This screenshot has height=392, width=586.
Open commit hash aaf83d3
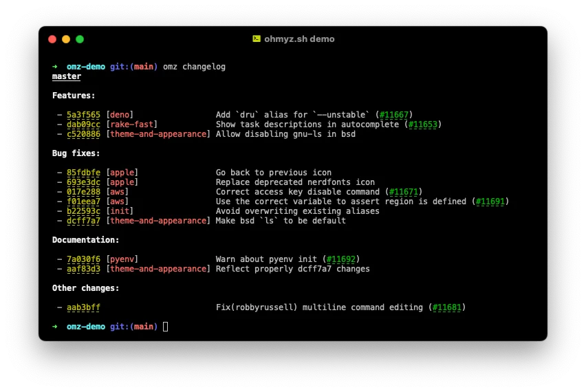click(x=83, y=269)
